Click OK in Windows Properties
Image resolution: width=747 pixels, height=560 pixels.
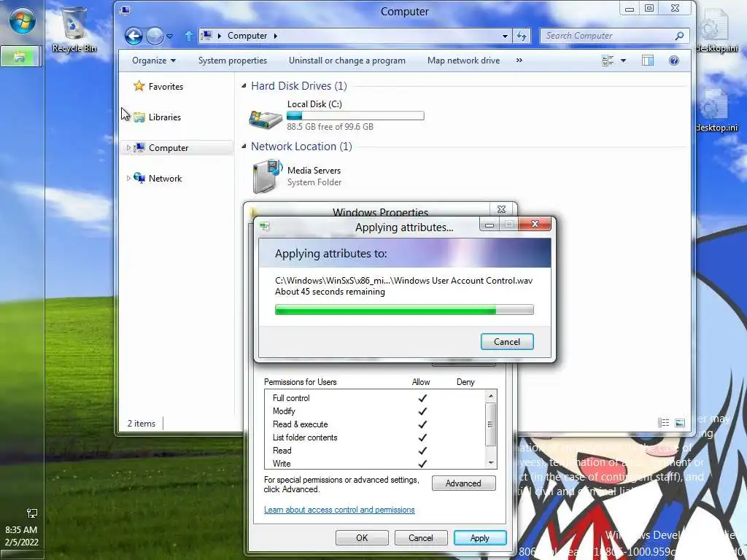[362, 537]
